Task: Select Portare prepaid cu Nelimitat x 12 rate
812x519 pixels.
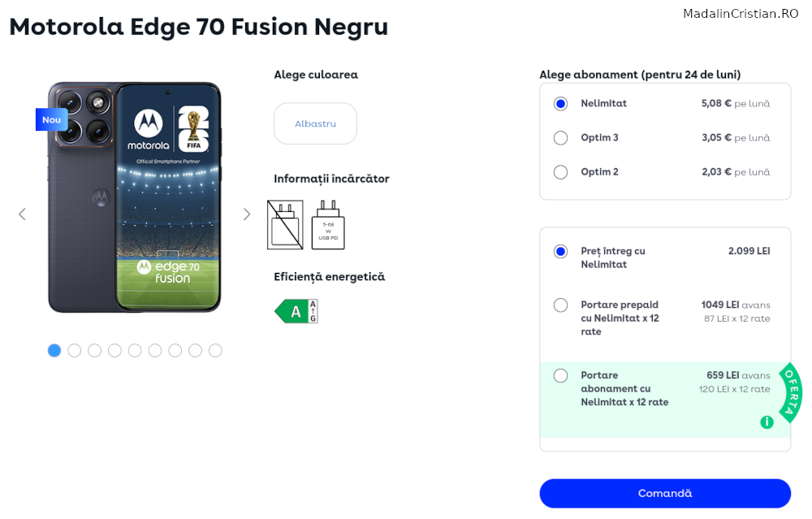Action: coord(560,305)
